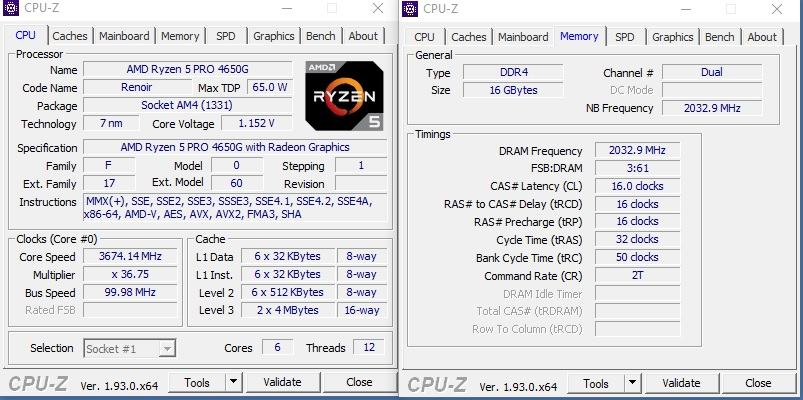Click the processor Name field AMD Ryzen 5 PRO 4650G
The image size is (803, 400).
click(187, 69)
